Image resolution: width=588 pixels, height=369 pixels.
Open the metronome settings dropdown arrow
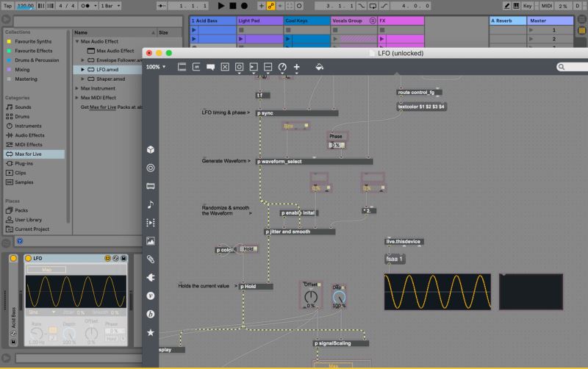coord(96,6)
